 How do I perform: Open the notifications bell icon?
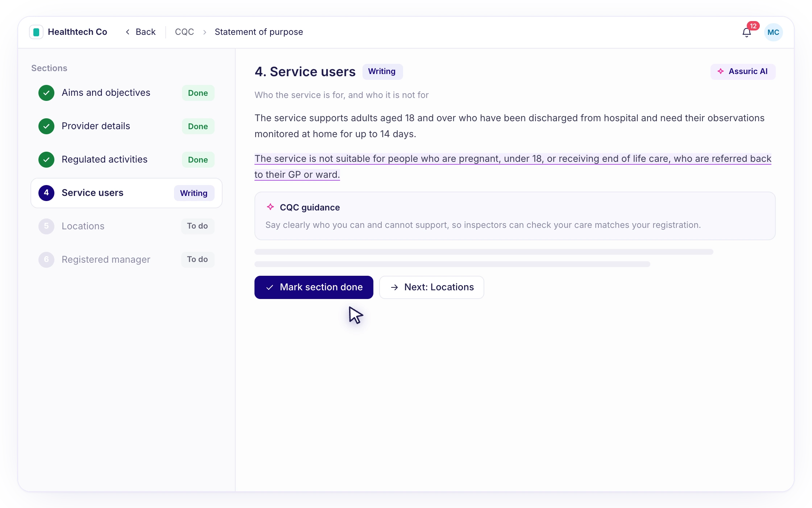point(746,33)
